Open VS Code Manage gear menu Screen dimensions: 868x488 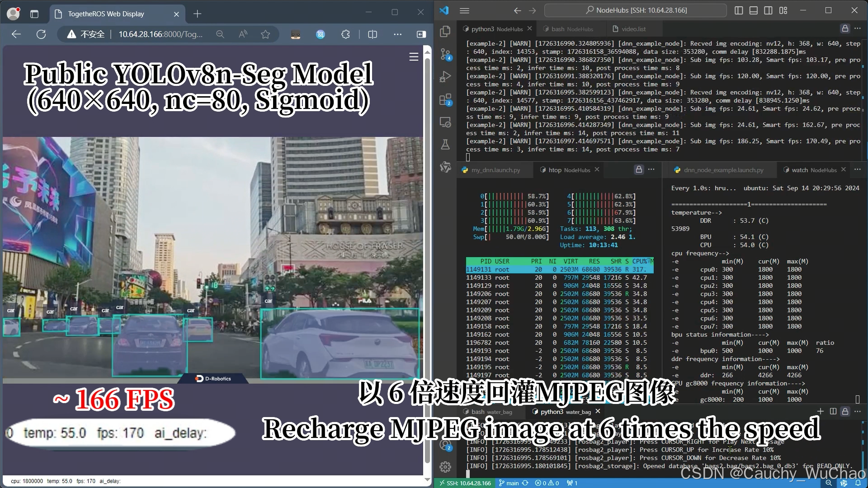[x=445, y=467]
